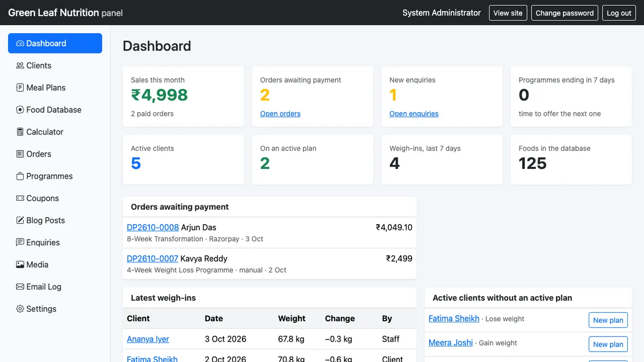Click the Green Leaf Nutrition brand title
644x362 pixels.
[x=54, y=13]
